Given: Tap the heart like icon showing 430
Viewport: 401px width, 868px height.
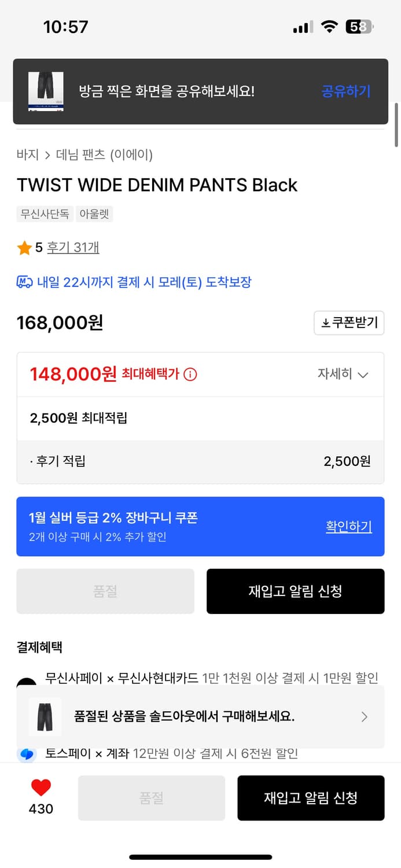Looking at the screenshot, I should click(39, 788).
